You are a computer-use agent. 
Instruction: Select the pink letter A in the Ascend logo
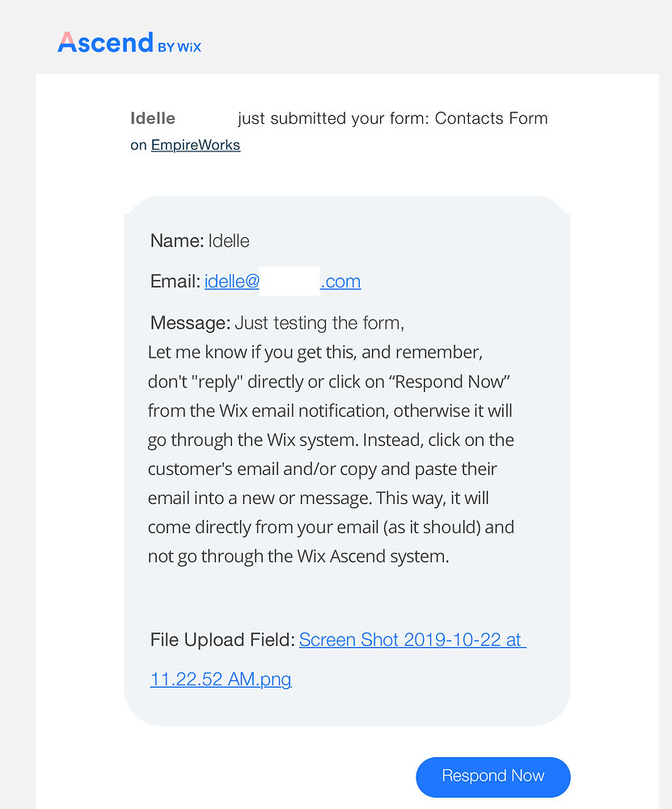(x=67, y=42)
